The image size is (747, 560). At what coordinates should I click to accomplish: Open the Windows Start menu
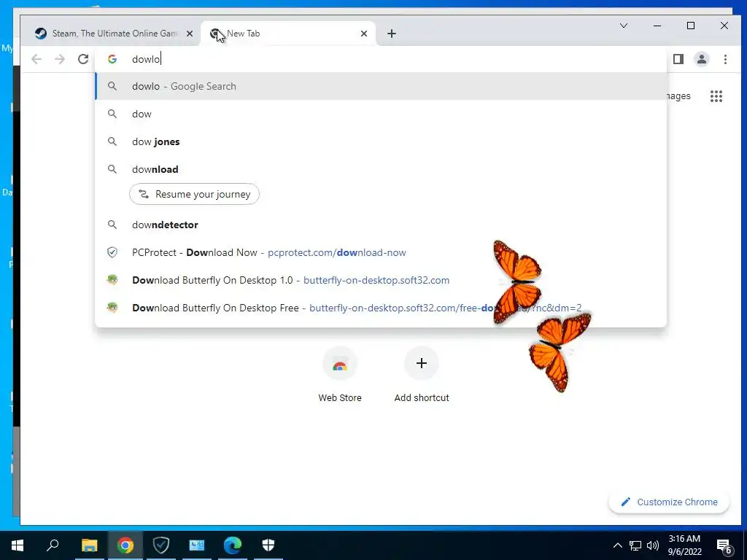coord(18,545)
